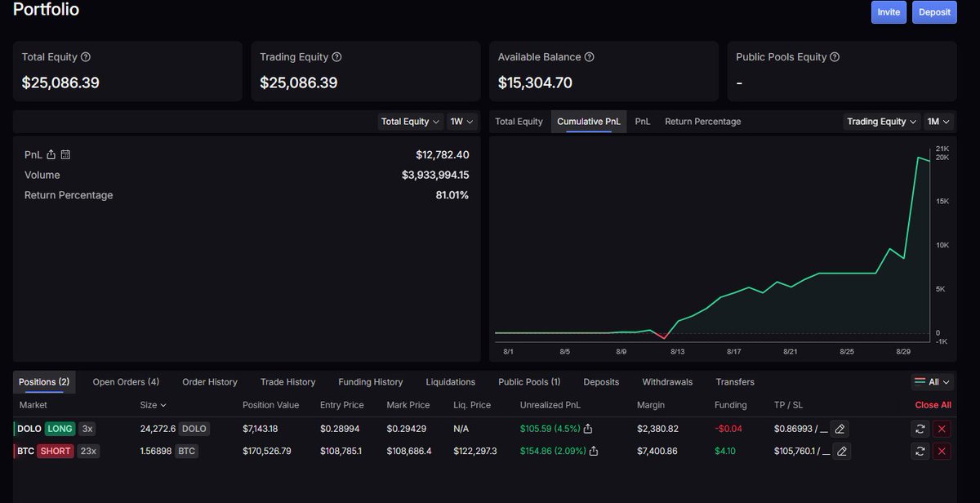Share PnL using the share icon

(51, 154)
